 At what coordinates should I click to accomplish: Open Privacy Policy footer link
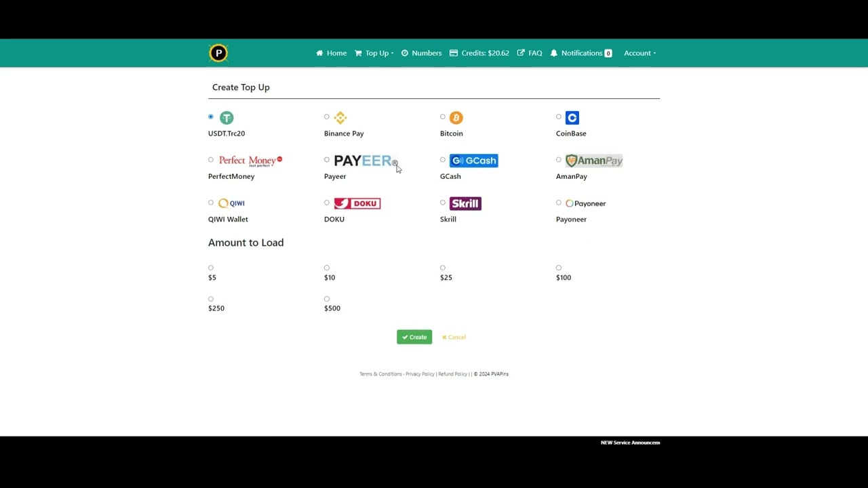click(420, 374)
